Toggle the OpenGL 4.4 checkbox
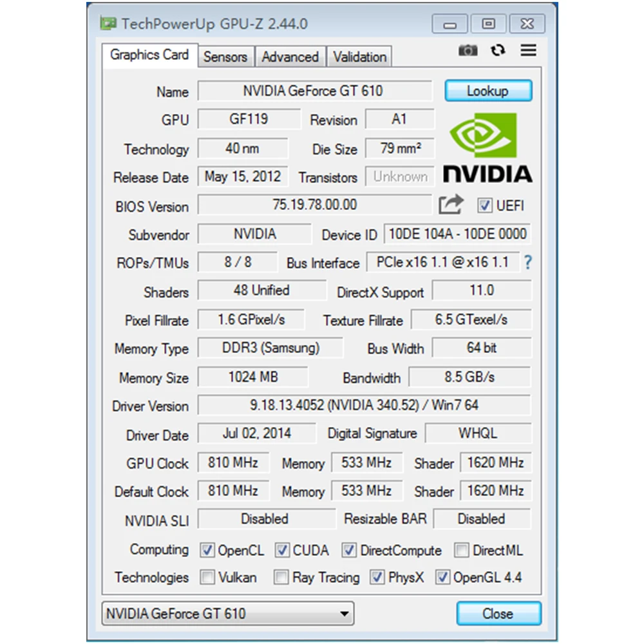Image resolution: width=644 pixels, height=644 pixels. [442, 577]
